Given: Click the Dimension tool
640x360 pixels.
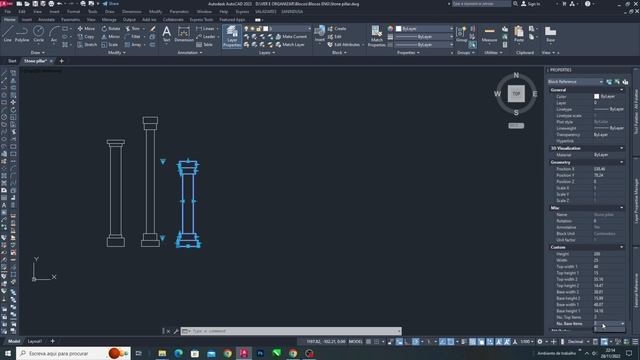Looking at the screenshot, I should [184, 34].
